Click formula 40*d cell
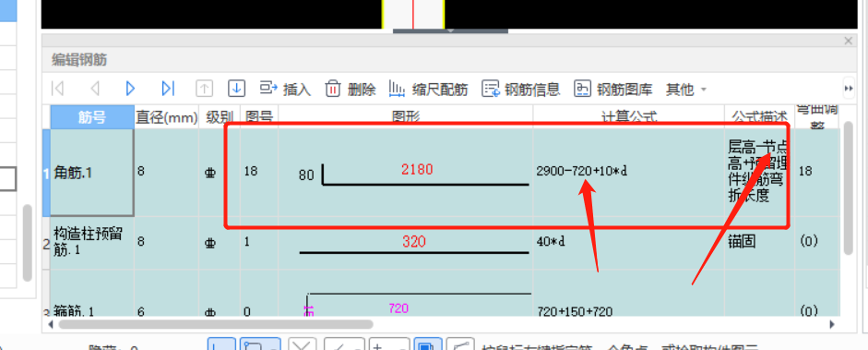The height and width of the screenshot is (350, 868). 629,243
